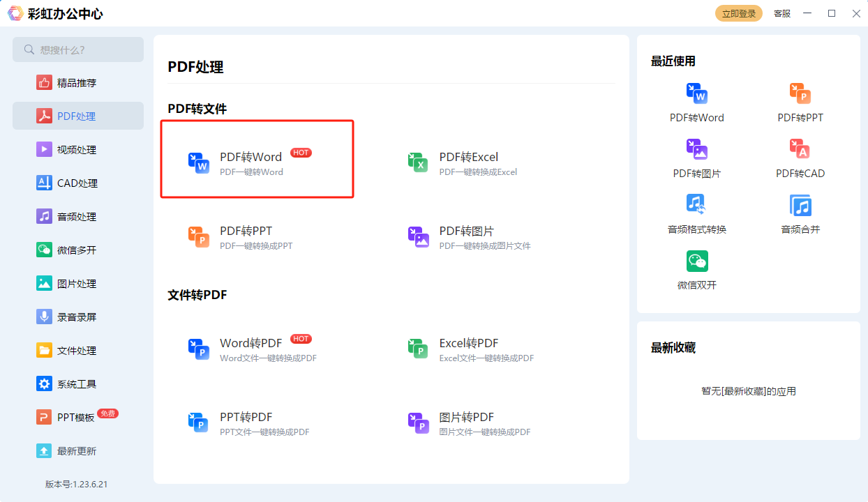Click the Excel文件一键转换成PDF description text

(x=486, y=358)
